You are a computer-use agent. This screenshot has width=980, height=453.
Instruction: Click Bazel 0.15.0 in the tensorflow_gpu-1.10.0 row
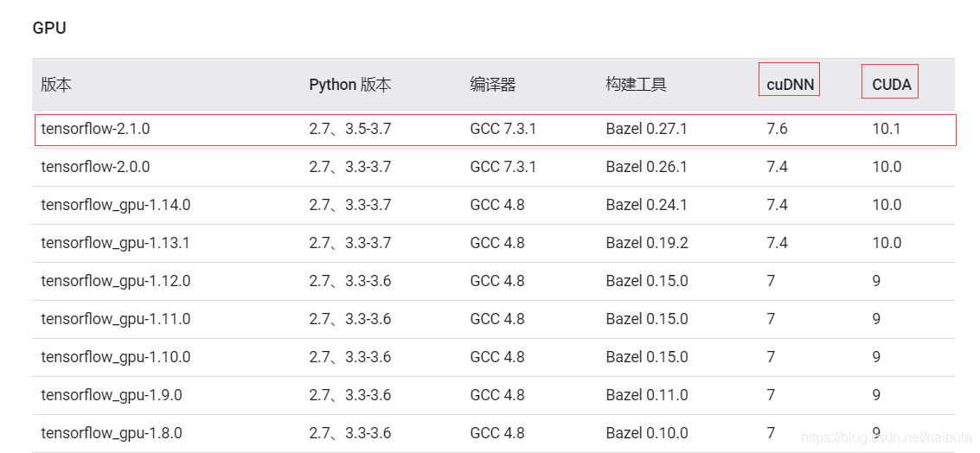tap(647, 357)
